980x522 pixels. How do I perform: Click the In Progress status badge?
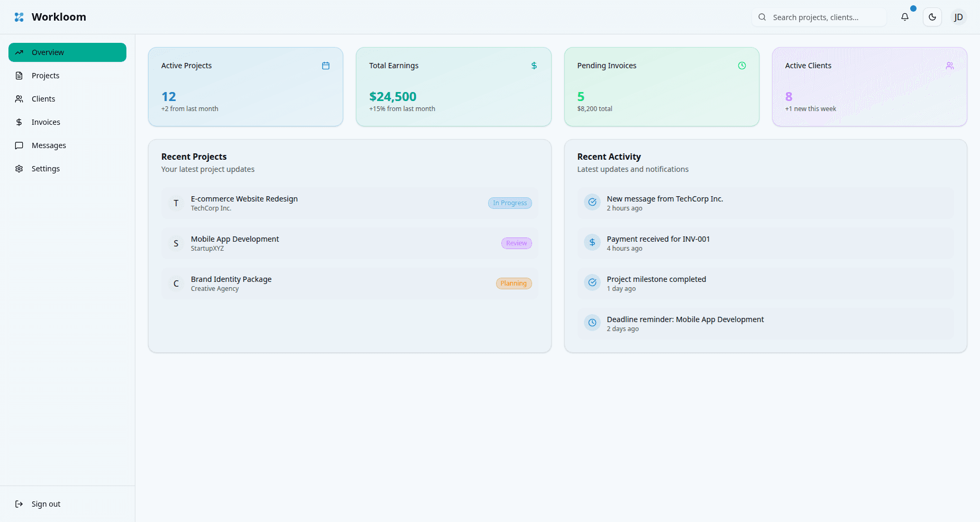[x=509, y=203]
